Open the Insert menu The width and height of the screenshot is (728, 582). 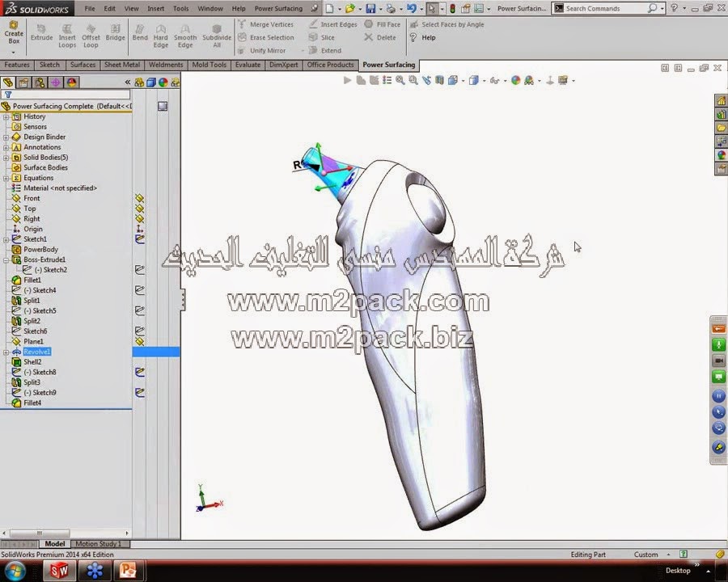155,8
